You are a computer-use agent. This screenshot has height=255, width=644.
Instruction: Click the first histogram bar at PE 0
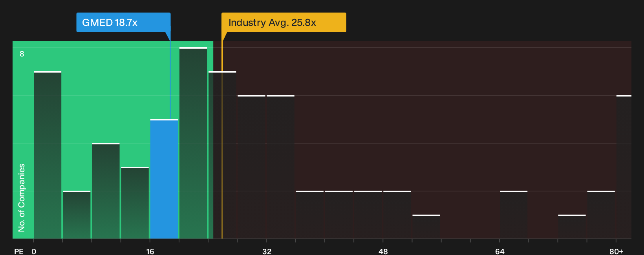pos(48,155)
